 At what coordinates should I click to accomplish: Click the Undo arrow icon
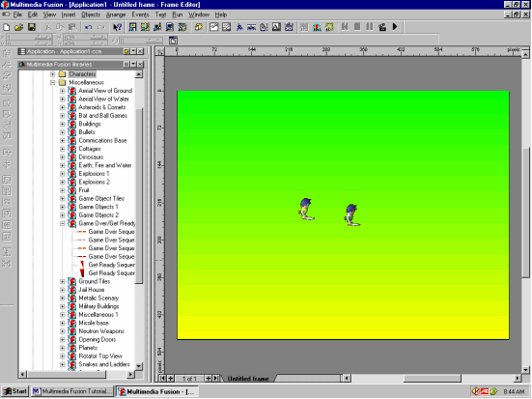pyautogui.click(x=89, y=27)
